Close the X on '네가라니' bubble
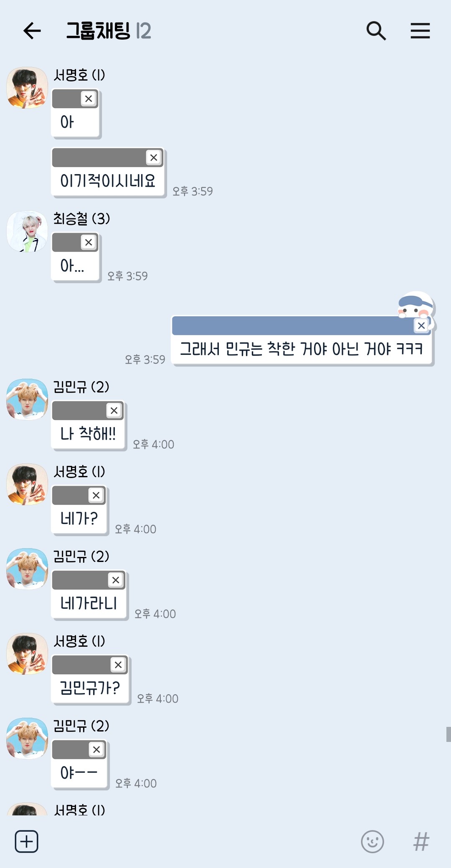The height and width of the screenshot is (868, 451). [x=116, y=580]
